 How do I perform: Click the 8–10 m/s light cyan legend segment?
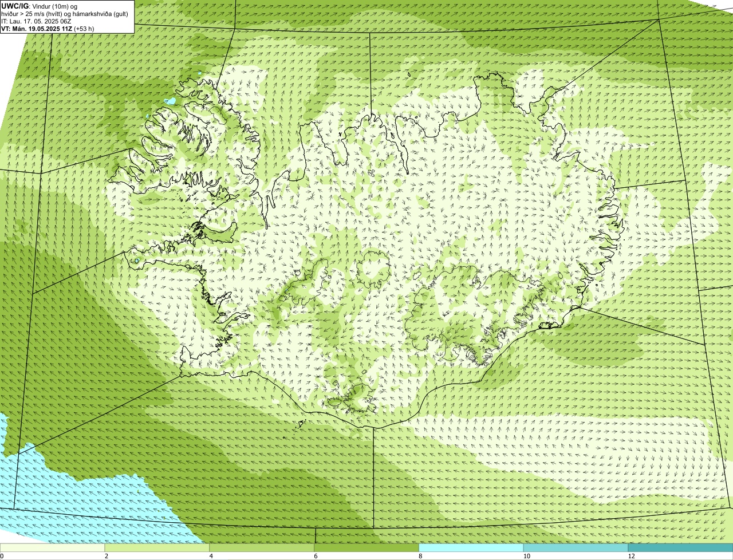click(472, 547)
